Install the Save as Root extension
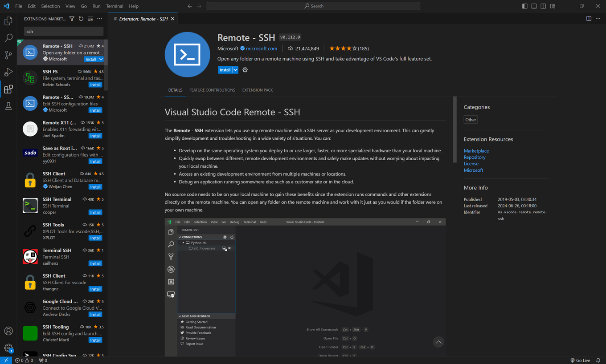Viewport: 606px width, 364px height. (95, 161)
